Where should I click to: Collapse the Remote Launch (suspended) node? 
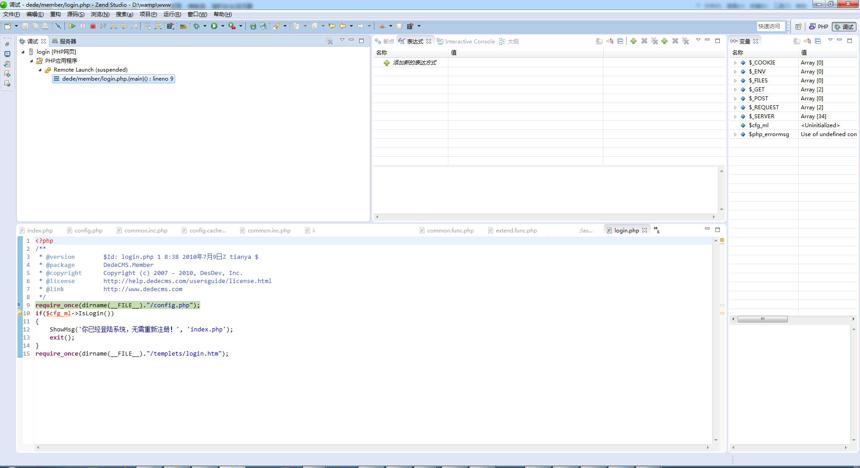coord(40,70)
